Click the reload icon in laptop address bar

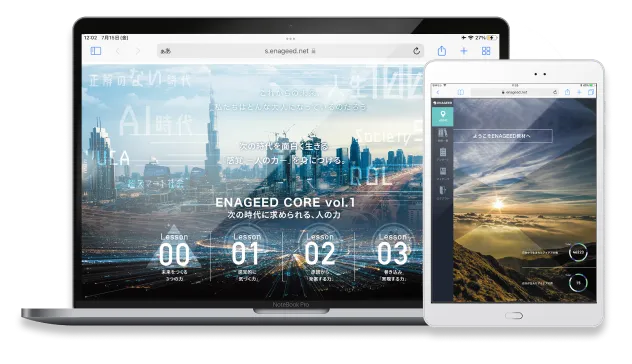tap(416, 51)
